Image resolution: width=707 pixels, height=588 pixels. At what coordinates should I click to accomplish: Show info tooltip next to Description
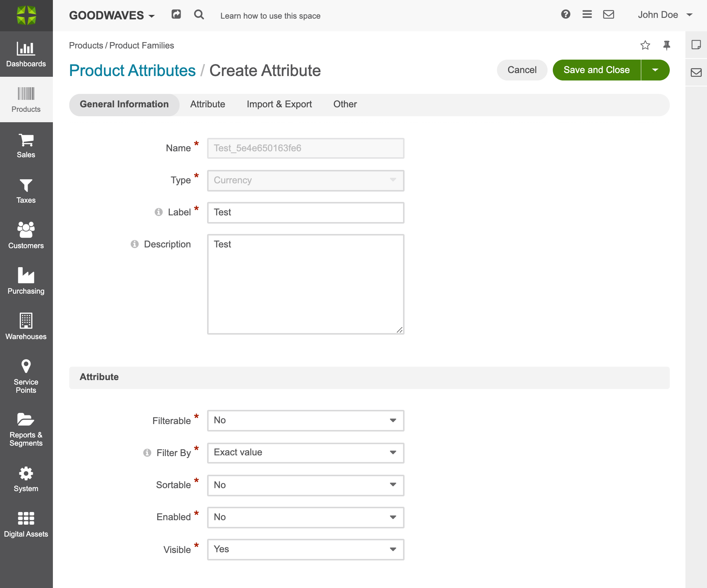135,244
